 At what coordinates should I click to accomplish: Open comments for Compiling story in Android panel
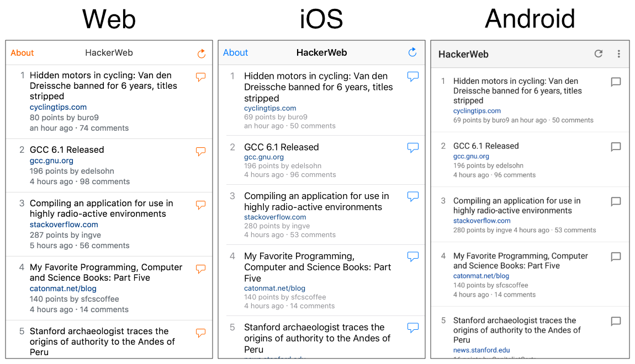pos(616,202)
